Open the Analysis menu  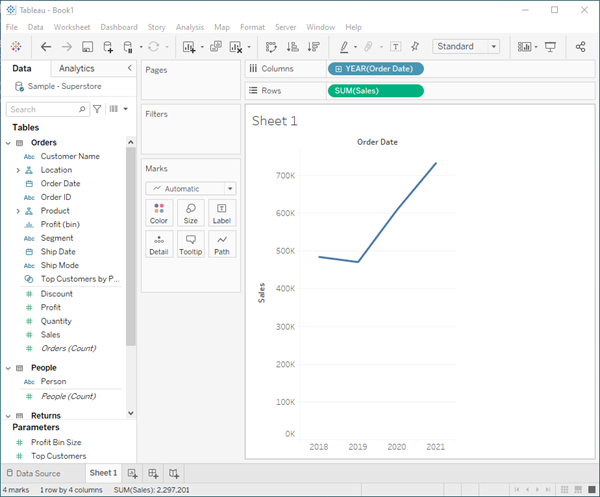click(x=189, y=26)
